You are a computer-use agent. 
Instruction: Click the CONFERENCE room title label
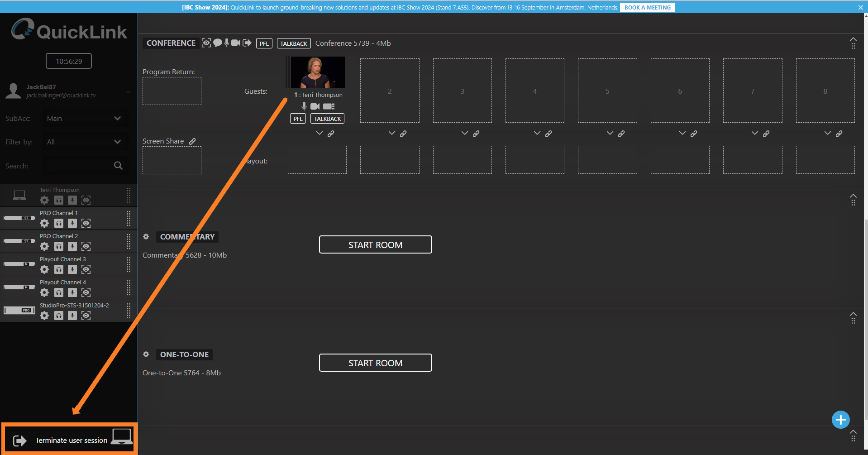tap(171, 43)
